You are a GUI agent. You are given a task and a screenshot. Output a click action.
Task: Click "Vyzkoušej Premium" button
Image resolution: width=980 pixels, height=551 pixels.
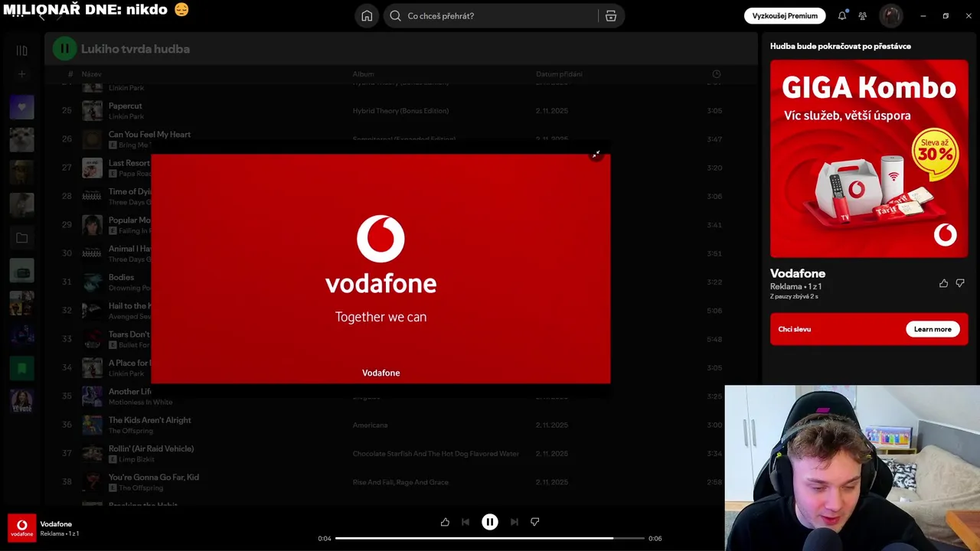tap(785, 16)
